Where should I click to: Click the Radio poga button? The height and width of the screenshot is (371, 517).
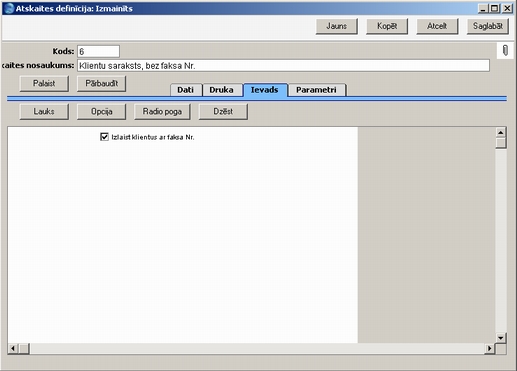162,111
